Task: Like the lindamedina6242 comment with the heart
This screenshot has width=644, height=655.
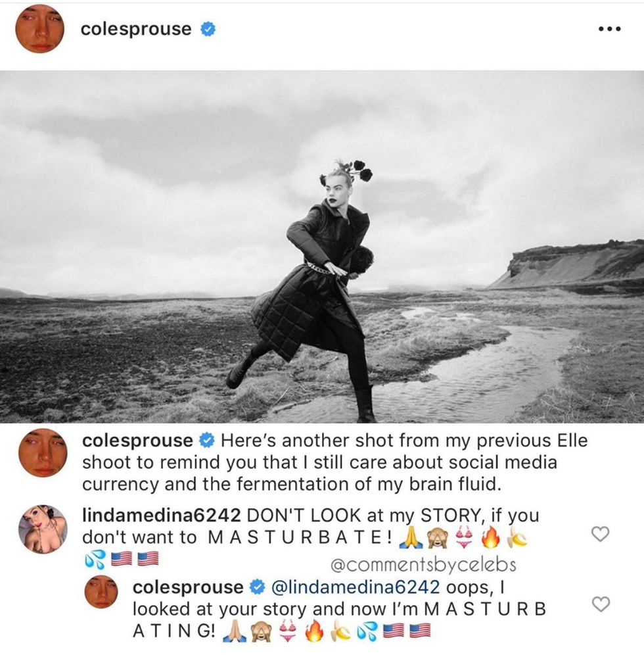Action: click(600, 533)
